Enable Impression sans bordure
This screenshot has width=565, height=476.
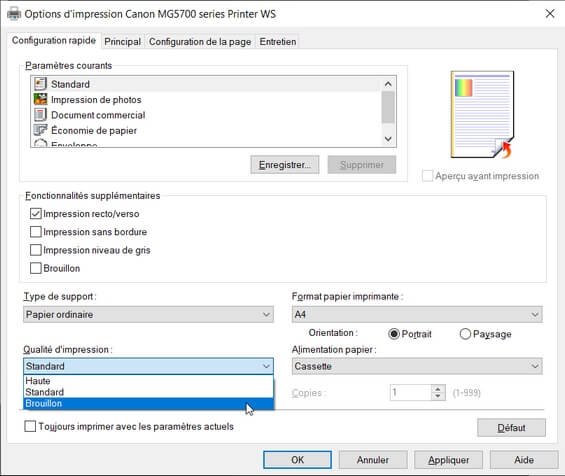(x=36, y=232)
